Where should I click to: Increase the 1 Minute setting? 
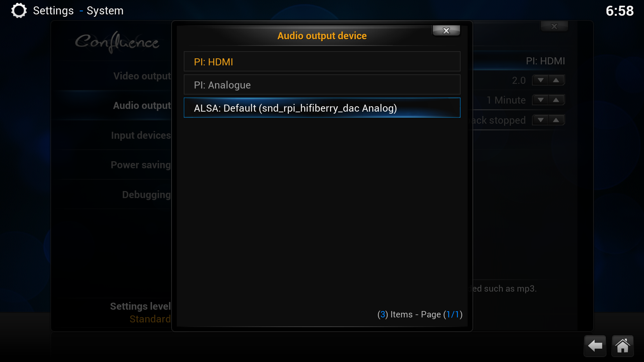coord(556,100)
